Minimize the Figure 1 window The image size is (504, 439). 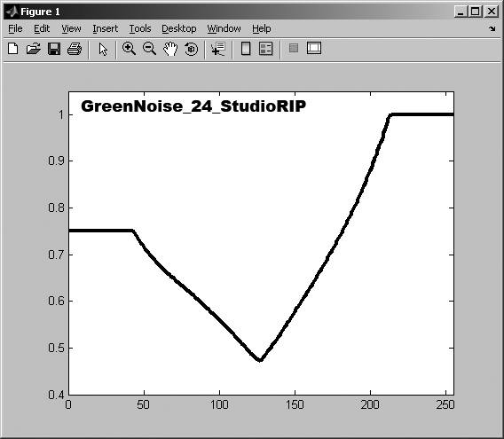(x=461, y=12)
